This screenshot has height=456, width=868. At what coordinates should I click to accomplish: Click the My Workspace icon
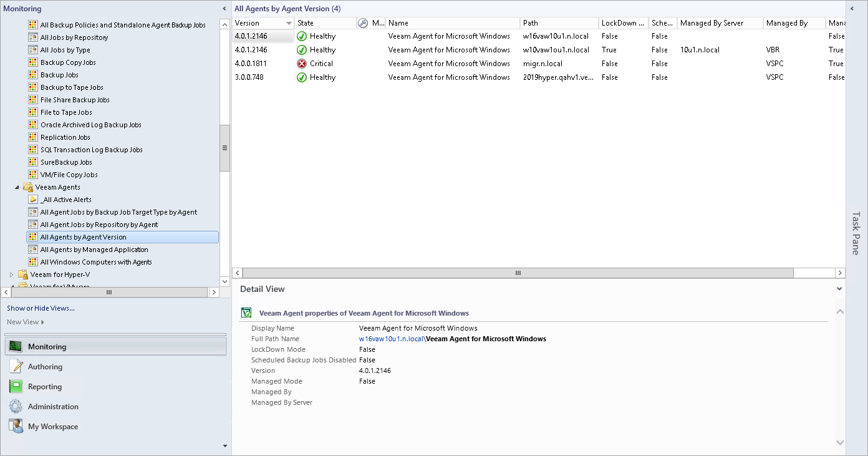tap(16, 427)
